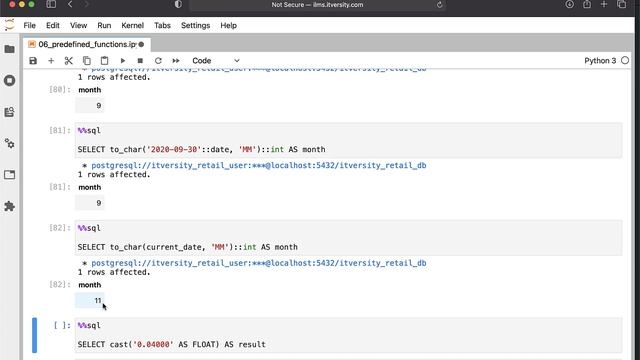Click cell 82 code with current_date
Image resolution: width=640 pixels, height=360 pixels.
[348, 238]
